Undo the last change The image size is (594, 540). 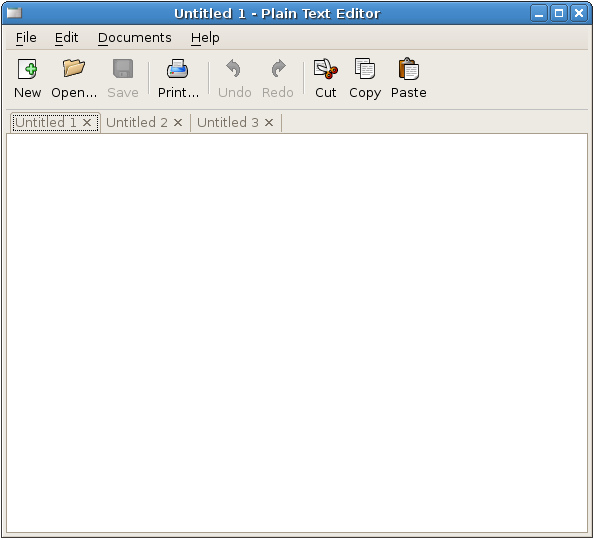click(234, 69)
